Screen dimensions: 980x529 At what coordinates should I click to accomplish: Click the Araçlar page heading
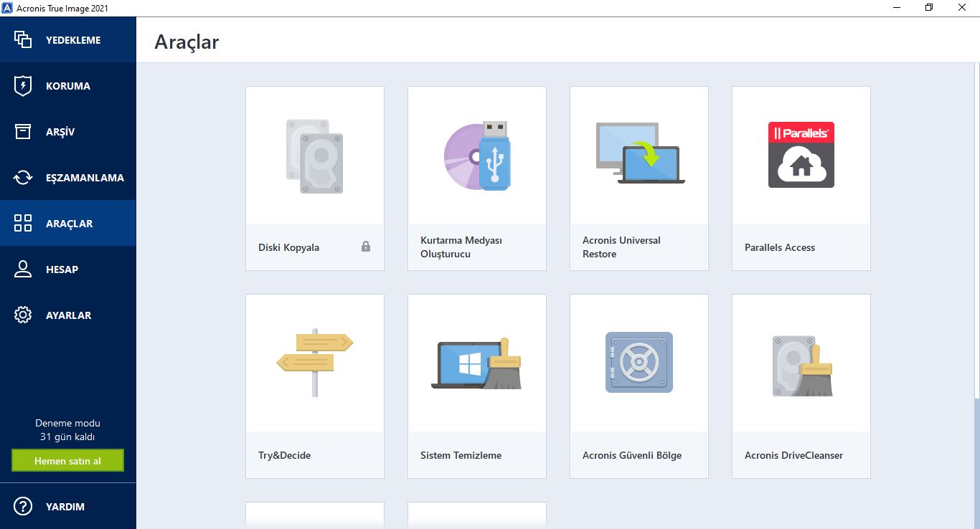pyautogui.click(x=187, y=42)
